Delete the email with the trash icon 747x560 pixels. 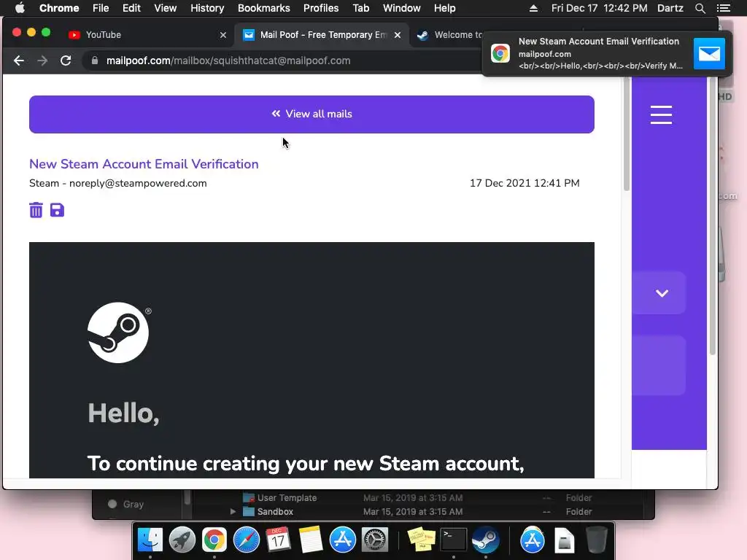tap(36, 210)
